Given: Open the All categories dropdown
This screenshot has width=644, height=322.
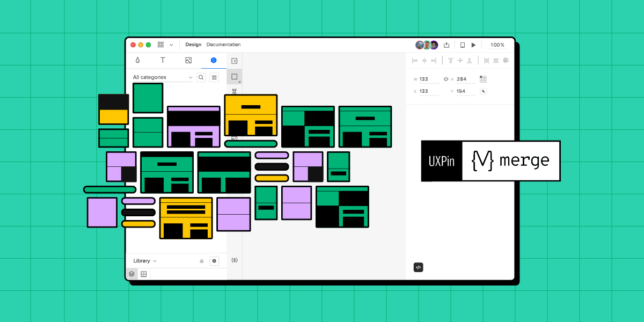Looking at the screenshot, I should coord(161,77).
